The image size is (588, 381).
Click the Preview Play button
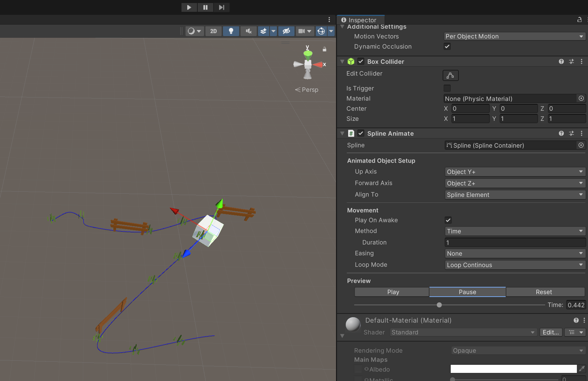[392, 292]
